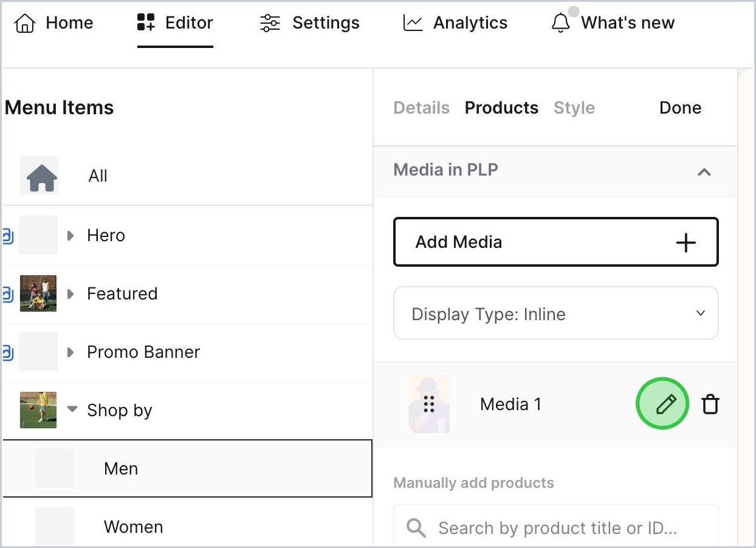Image resolution: width=756 pixels, height=548 pixels.
Task: Click the Men placeholder thumbnail
Action: click(55, 468)
